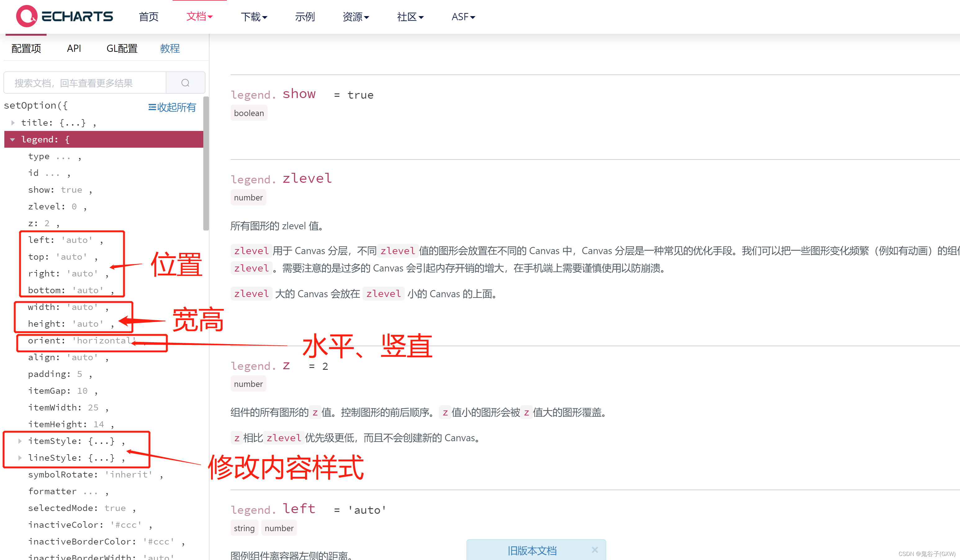960x560 pixels.
Task: Select right: 'auto' in tree
Action: point(69,274)
